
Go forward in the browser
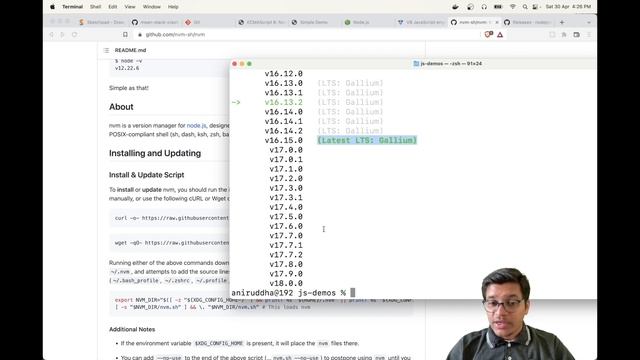pos(62,35)
